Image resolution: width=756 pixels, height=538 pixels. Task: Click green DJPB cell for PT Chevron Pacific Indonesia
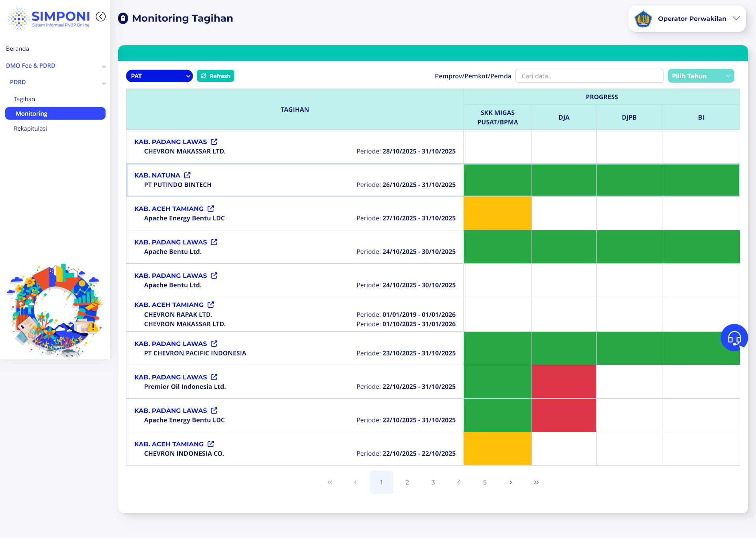click(x=629, y=348)
